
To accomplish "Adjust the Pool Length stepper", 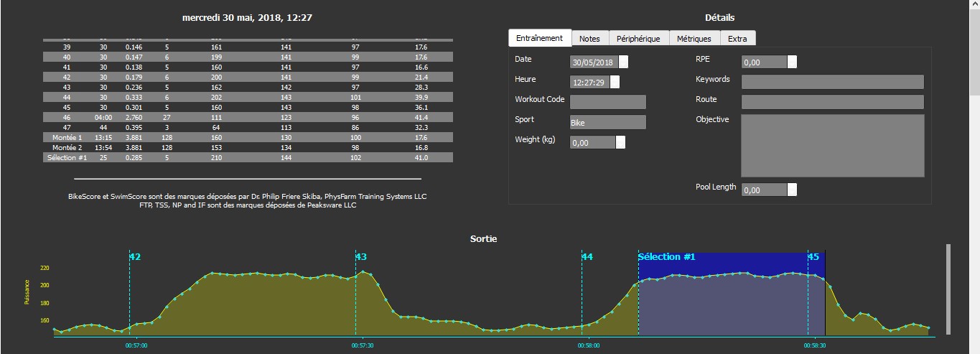I will (x=792, y=190).
